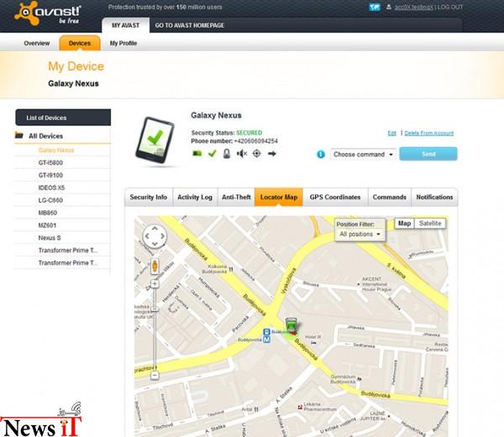Click the Send button

(x=428, y=154)
